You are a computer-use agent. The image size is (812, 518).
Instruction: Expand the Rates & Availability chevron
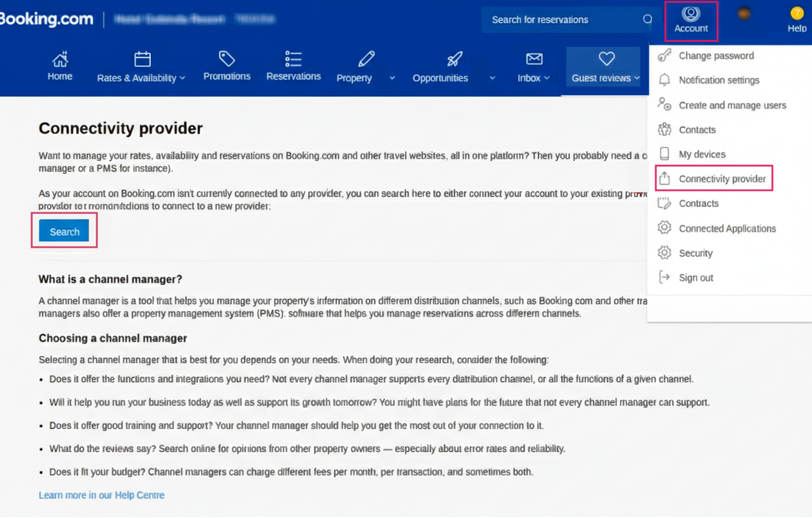[182, 78]
